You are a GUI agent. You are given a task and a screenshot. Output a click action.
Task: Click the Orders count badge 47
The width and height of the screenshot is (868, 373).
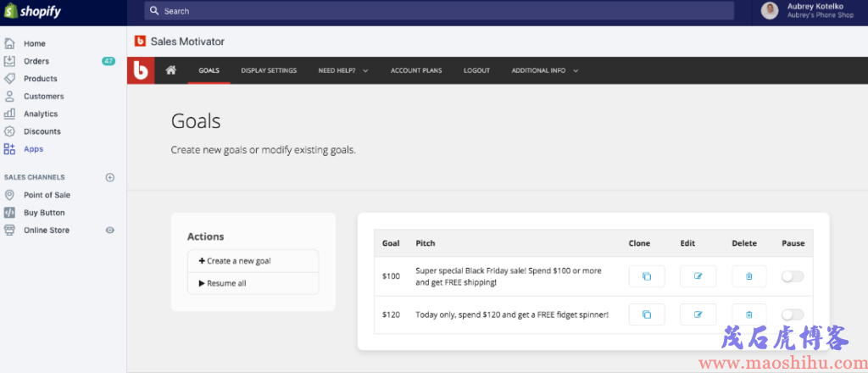pos(108,61)
